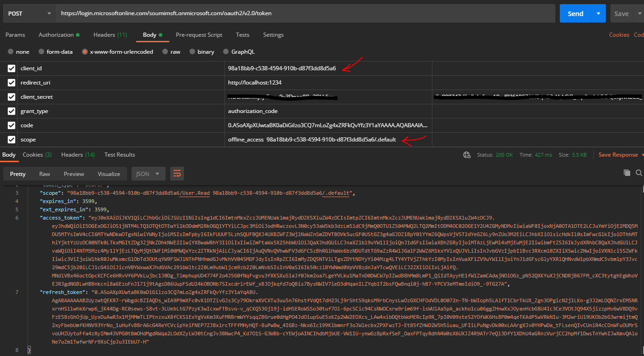
Task: Open the request Settings tab
Action: click(x=273, y=35)
